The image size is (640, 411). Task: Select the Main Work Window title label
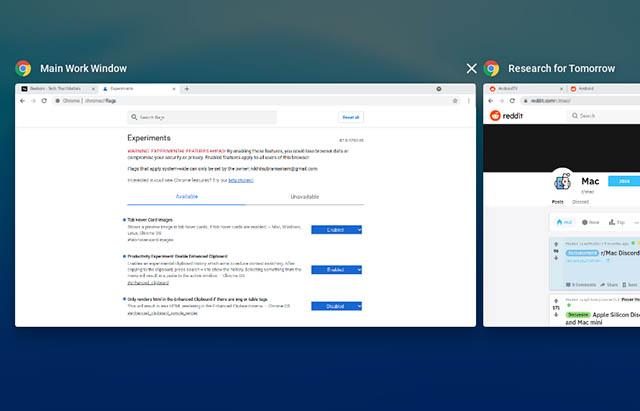click(83, 68)
